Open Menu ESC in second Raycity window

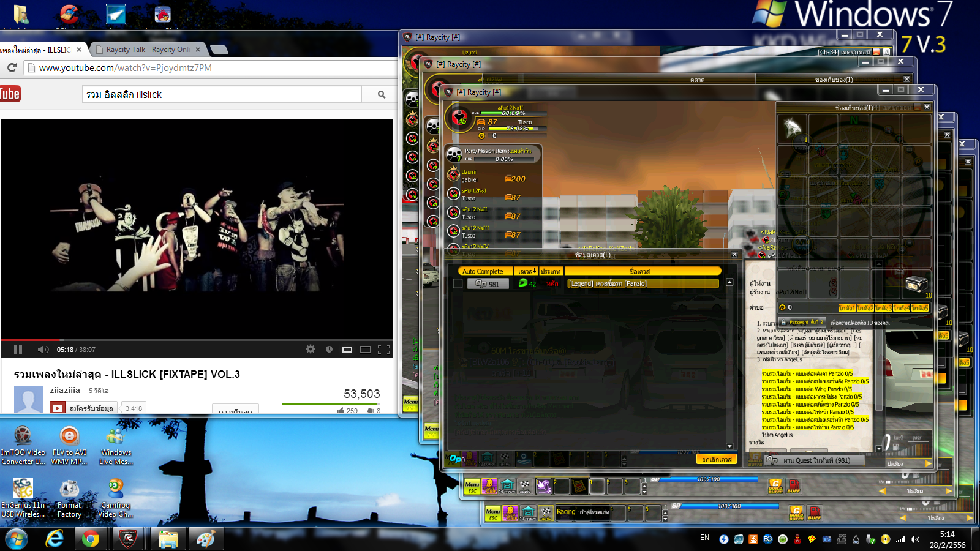click(472, 487)
